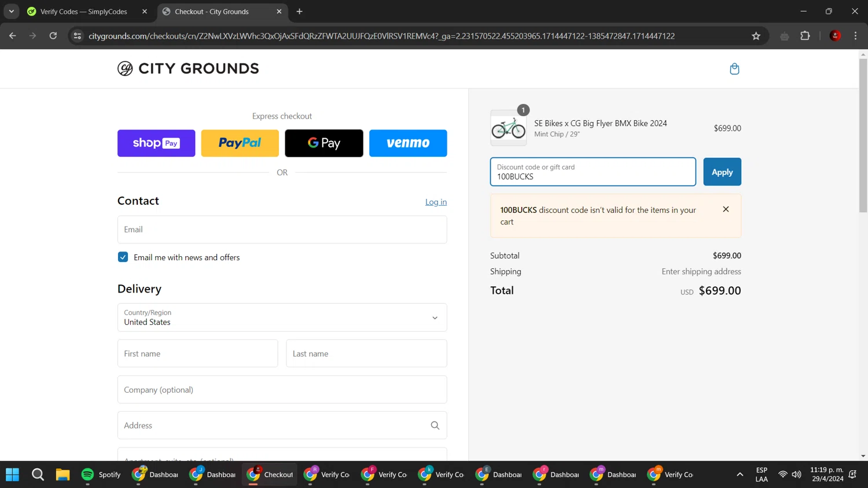Reload the checkout page
Screen dimensions: 868x488
(53, 36)
